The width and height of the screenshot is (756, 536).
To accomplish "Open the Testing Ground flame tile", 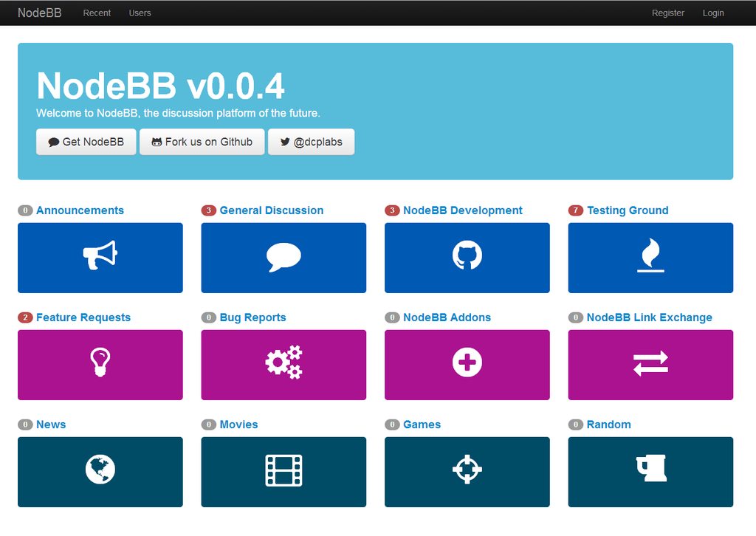I will click(x=650, y=258).
